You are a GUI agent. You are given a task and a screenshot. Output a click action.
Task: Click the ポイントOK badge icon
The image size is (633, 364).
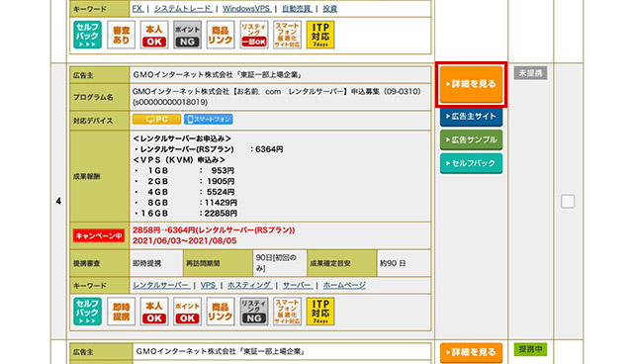pyautogui.click(x=187, y=312)
